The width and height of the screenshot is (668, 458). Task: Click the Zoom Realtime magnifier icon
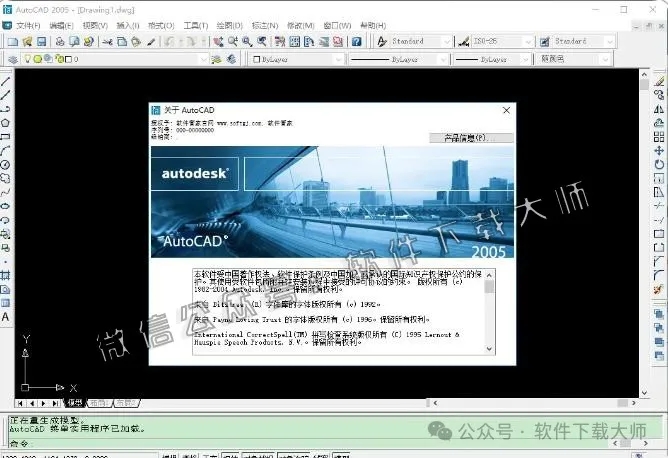click(x=233, y=41)
